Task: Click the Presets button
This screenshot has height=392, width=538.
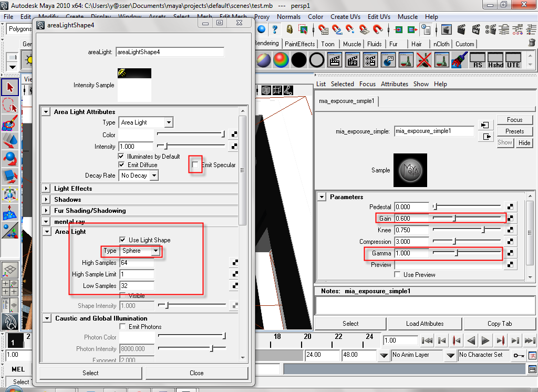Action: (x=515, y=131)
